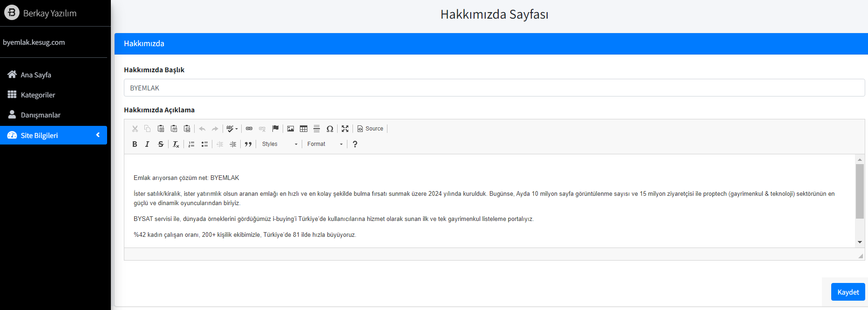
Task: Open the Format dropdown
Action: [325, 144]
